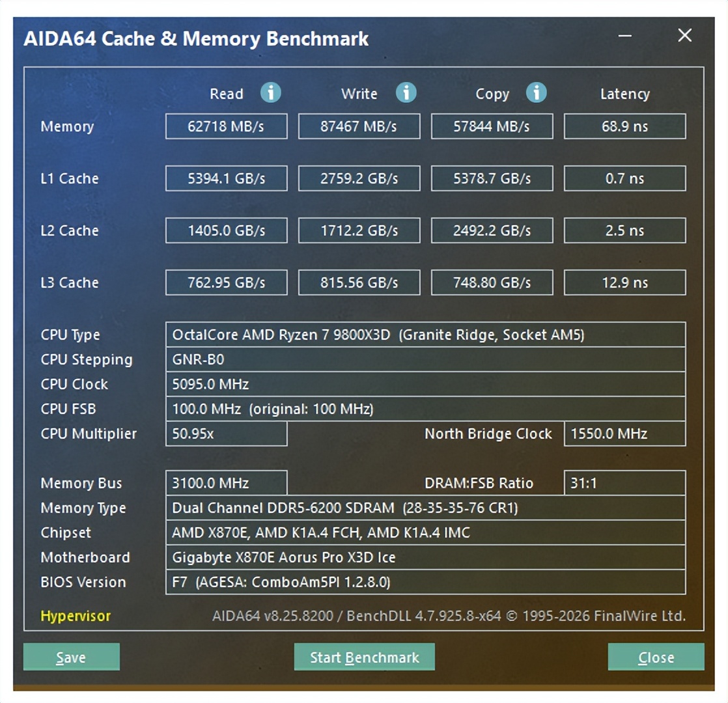Click the CPU Stepping label

tap(87, 359)
